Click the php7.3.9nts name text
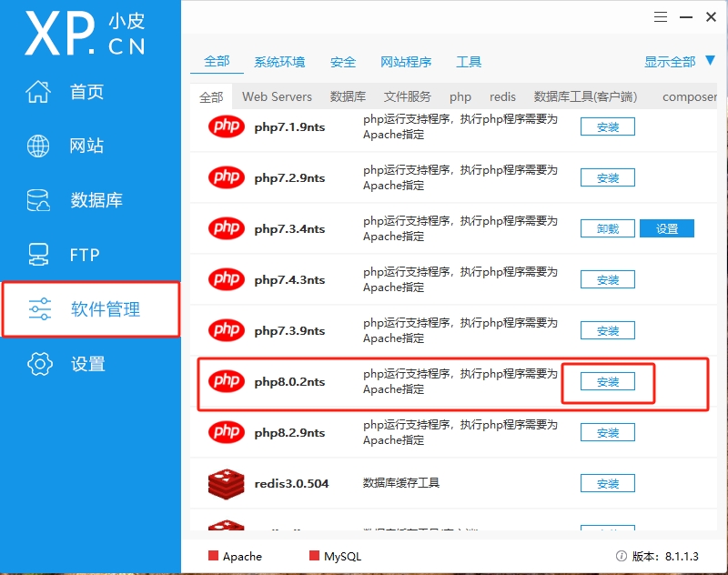 pos(289,331)
